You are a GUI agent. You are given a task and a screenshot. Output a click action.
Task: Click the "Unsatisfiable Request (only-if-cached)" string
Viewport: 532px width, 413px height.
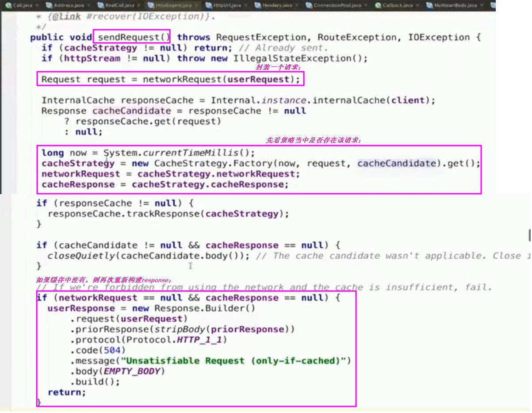click(x=233, y=361)
